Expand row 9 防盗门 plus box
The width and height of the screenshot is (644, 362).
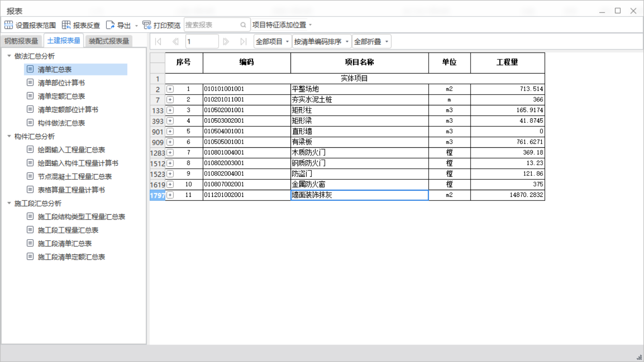170,174
